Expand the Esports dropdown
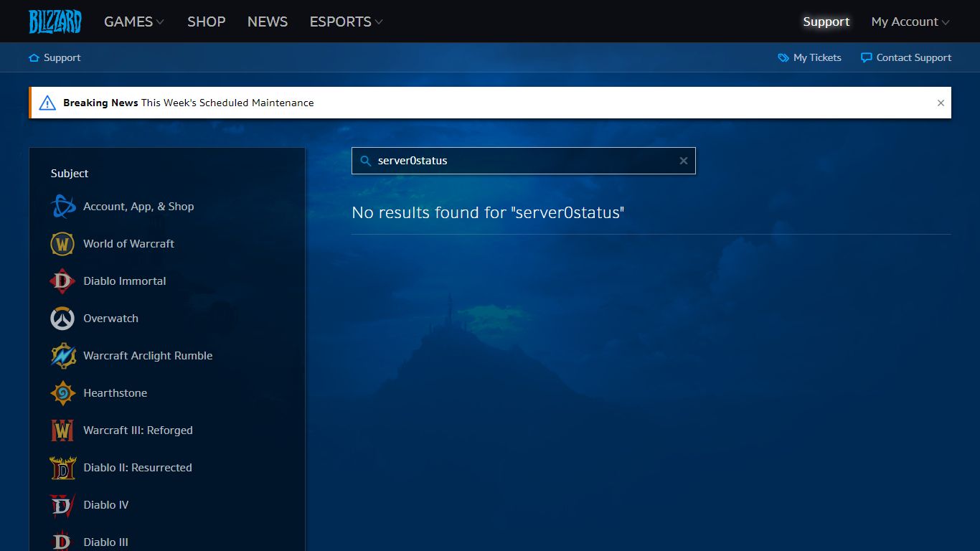Viewport: 980px width, 551px height. pyautogui.click(x=346, y=22)
